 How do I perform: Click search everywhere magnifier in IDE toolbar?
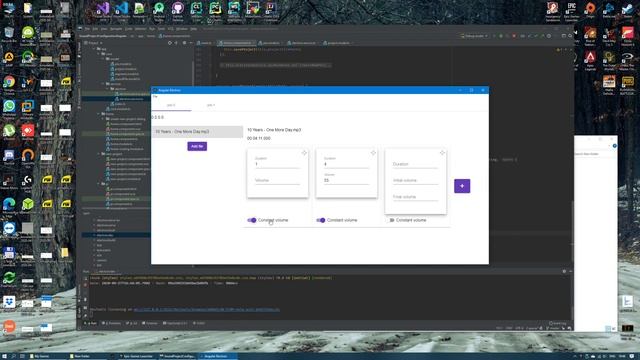(x=570, y=36)
